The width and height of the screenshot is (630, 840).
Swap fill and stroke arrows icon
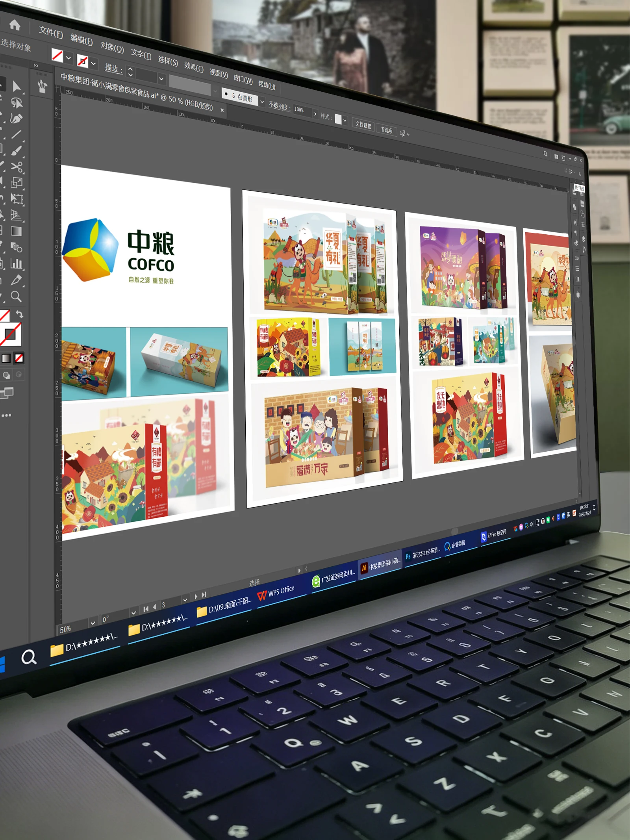coord(20,314)
